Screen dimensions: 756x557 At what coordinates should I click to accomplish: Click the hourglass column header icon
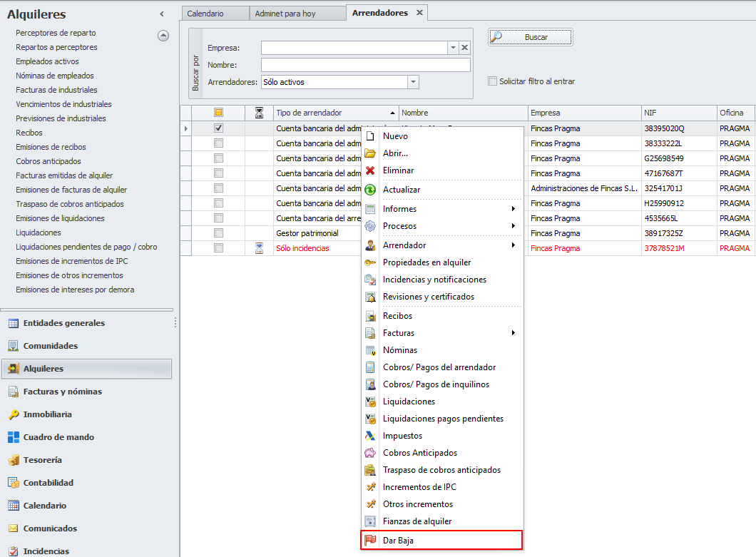(x=259, y=113)
